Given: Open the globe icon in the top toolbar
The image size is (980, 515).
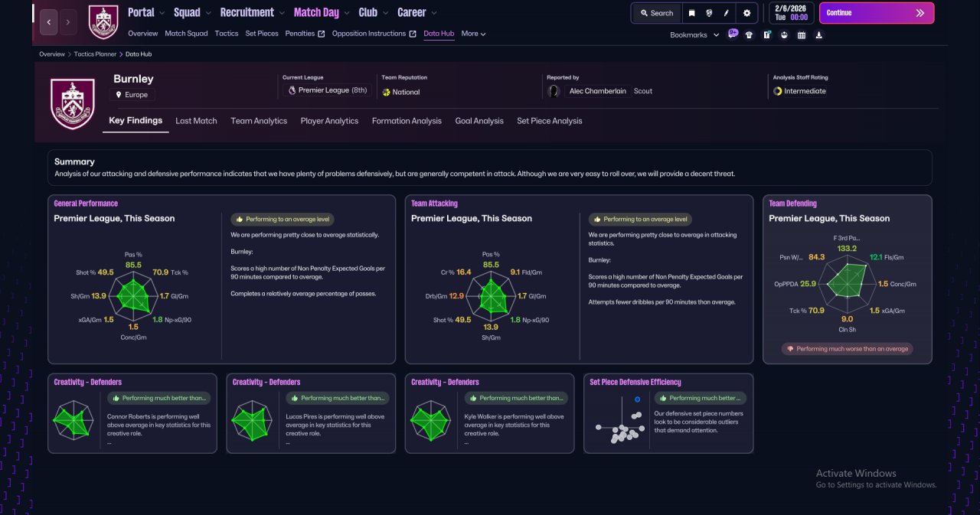Looking at the screenshot, I should (x=709, y=13).
